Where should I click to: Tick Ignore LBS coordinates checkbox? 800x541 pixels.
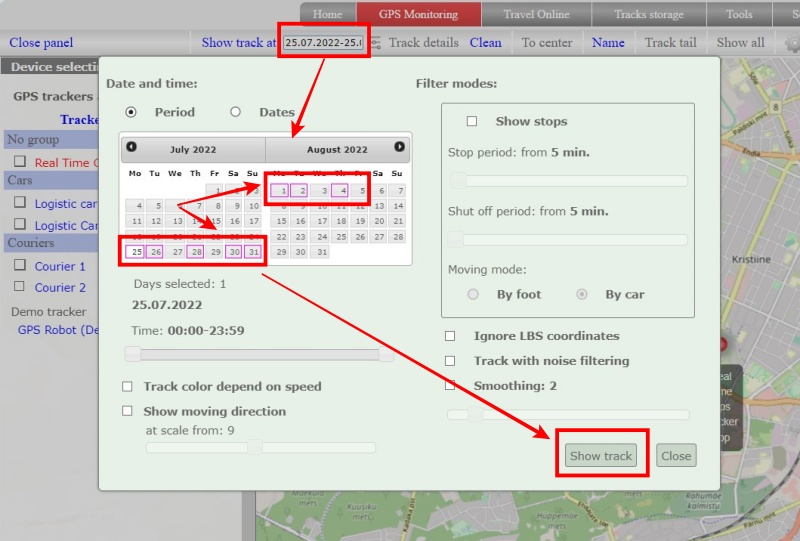tap(450, 336)
